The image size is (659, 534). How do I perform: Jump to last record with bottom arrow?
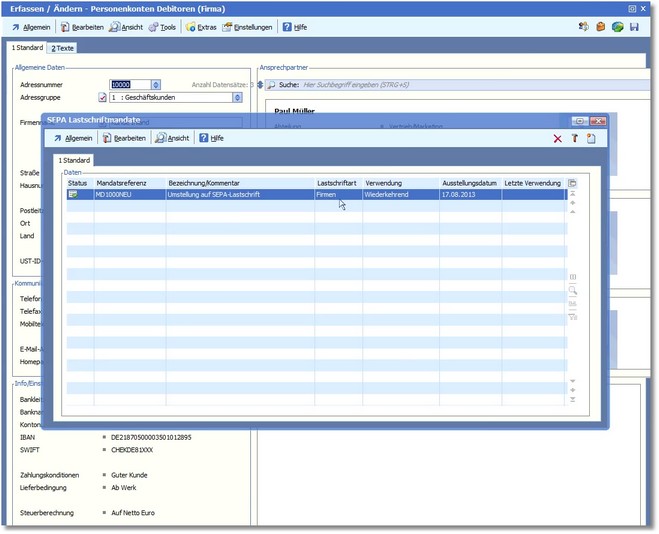[573, 399]
